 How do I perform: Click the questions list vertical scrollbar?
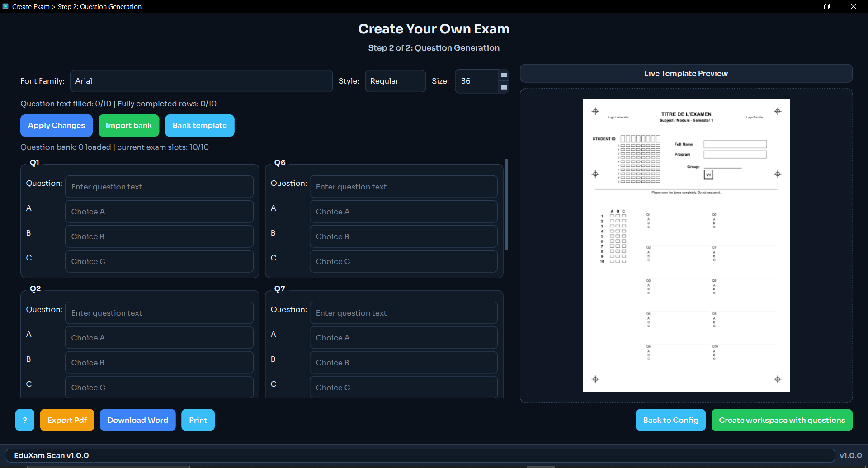[x=506, y=204]
